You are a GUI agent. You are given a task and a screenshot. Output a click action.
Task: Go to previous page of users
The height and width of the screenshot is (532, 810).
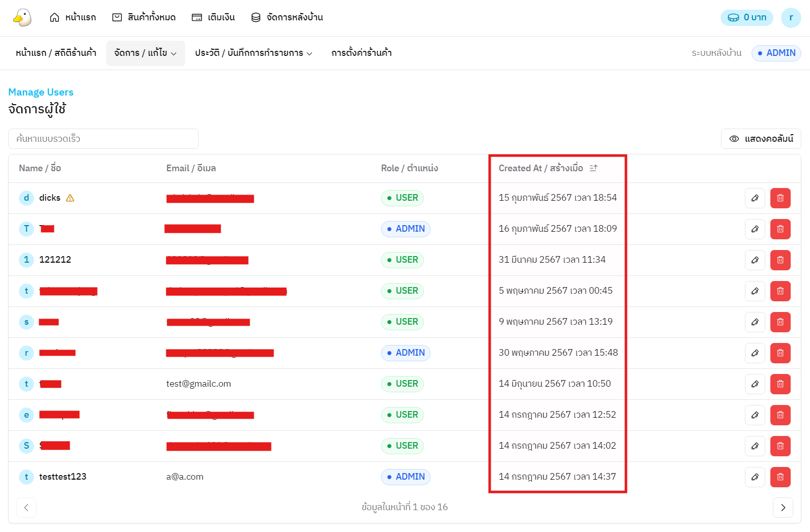coord(26,508)
